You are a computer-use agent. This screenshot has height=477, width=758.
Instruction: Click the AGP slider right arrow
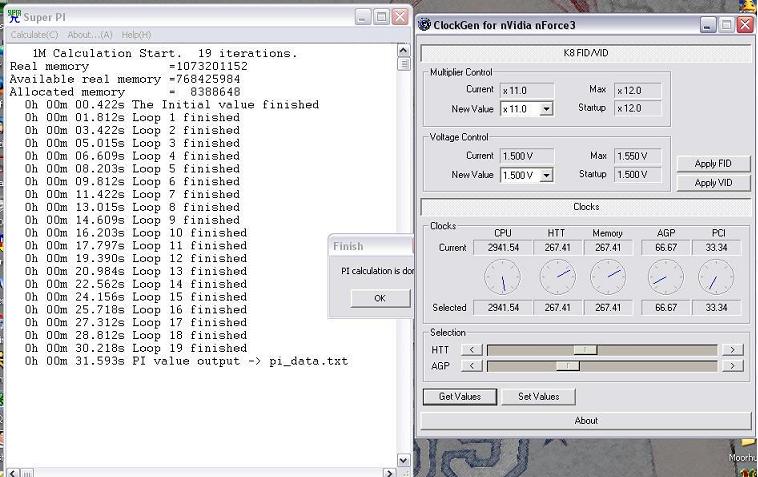coord(732,366)
